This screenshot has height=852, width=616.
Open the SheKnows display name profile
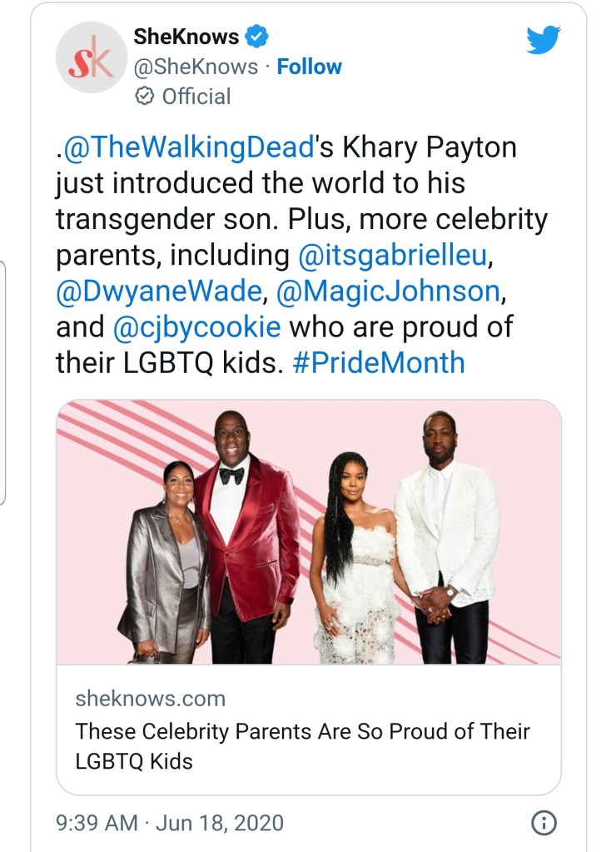tap(186, 37)
